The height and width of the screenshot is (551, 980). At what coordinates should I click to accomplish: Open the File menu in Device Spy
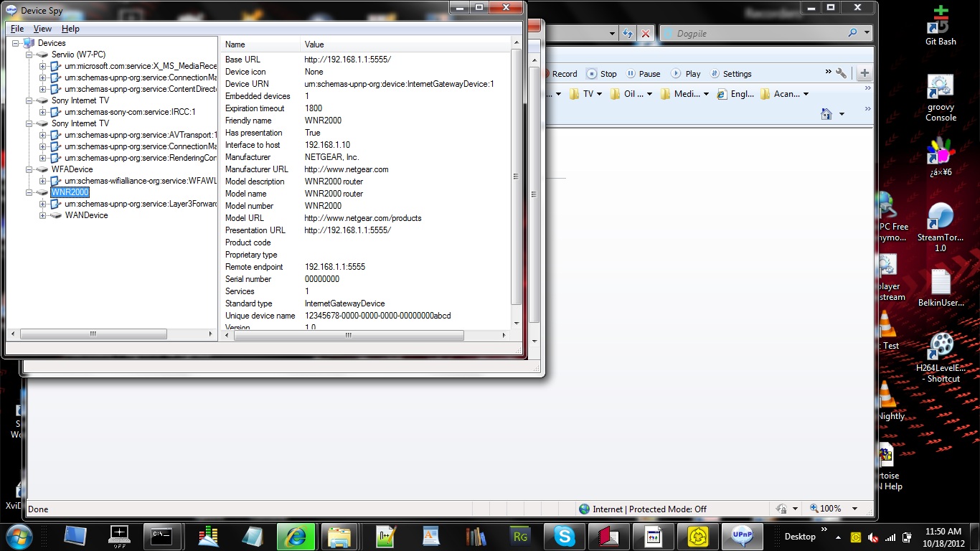(x=17, y=29)
